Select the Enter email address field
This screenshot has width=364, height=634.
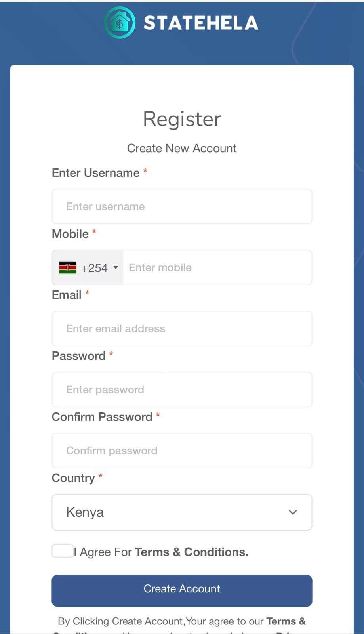click(182, 328)
